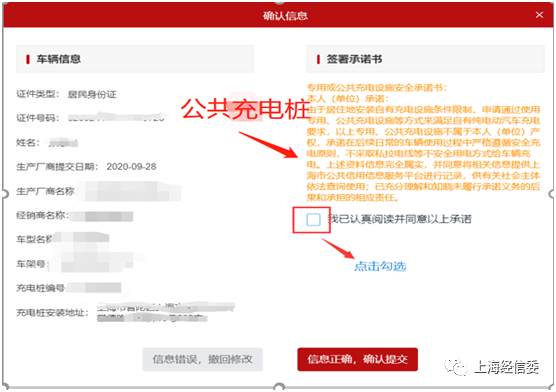Click 信息错误，撤回修改 button
The height and width of the screenshot is (392, 556).
[202, 359]
